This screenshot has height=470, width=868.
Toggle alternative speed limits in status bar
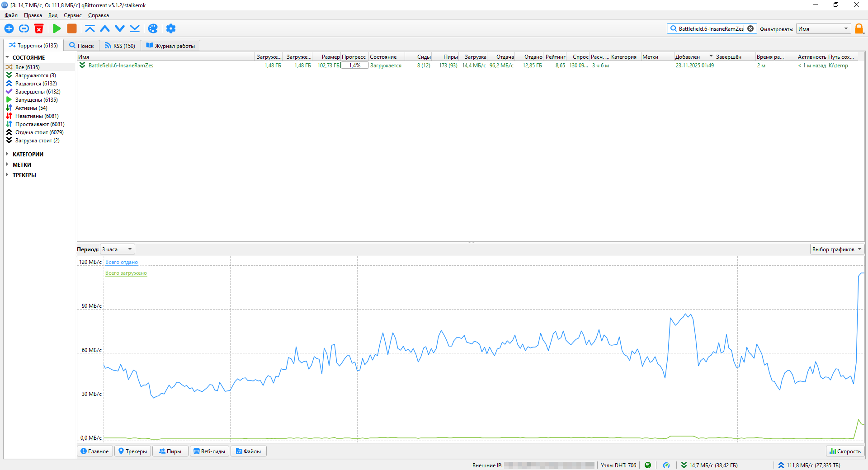click(x=666, y=465)
